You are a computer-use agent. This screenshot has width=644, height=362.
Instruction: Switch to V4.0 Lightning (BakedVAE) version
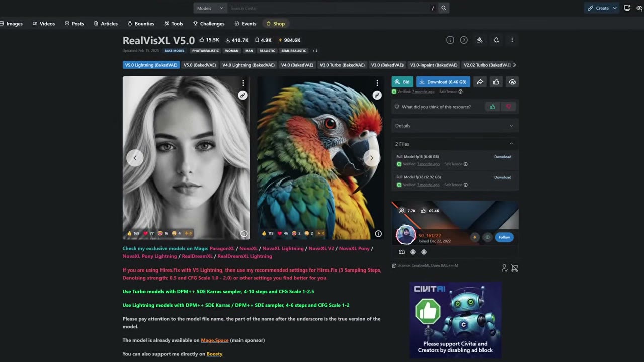(249, 65)
